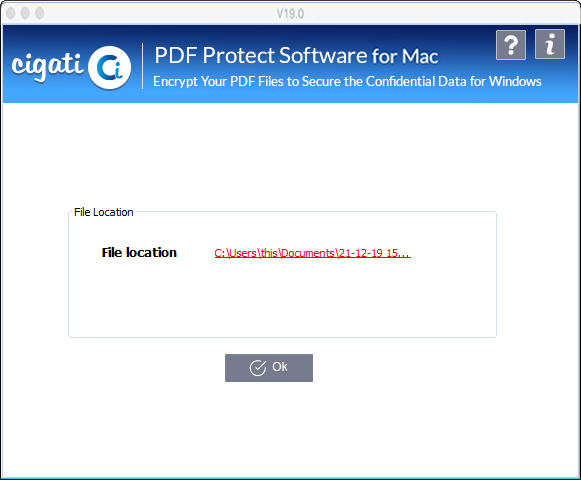Image resolution: width=581 pixels, height=480 pixels.
Task: Open the C:\Users\this\Documents file location link
Action: (x=312, y=253)
